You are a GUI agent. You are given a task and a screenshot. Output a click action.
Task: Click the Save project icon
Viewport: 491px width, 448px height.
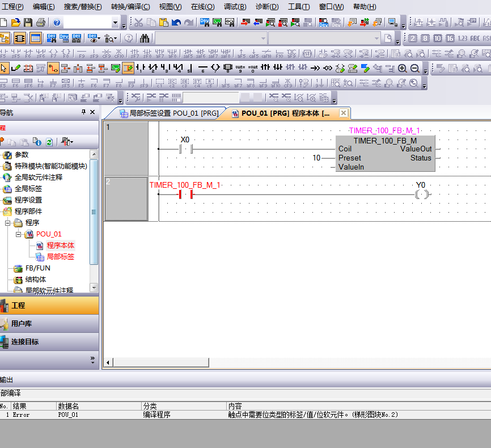click(28, 23)
